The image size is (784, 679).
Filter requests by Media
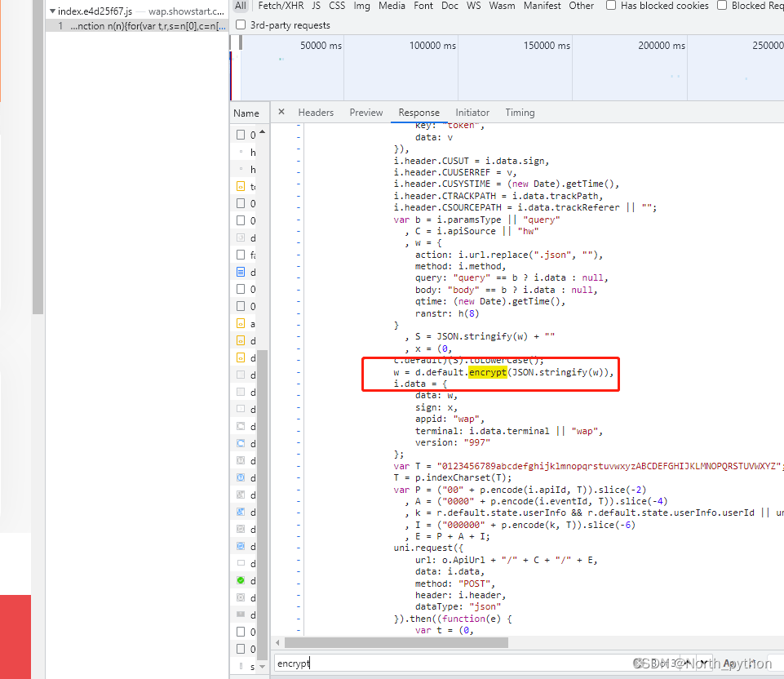392,6
